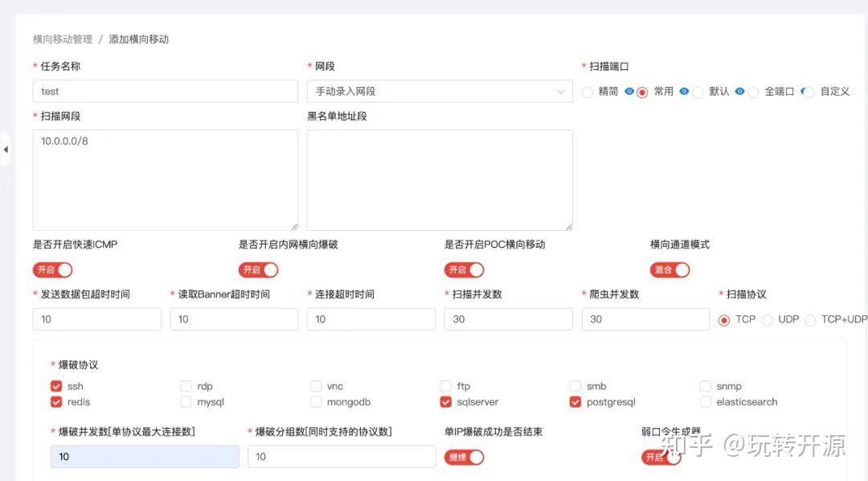Image resolution: width=868 pixels, height=481 pixels.
Task: Click the eye icon beside 默认 ports
Action: pyautogui.click(x=739, y=92)
